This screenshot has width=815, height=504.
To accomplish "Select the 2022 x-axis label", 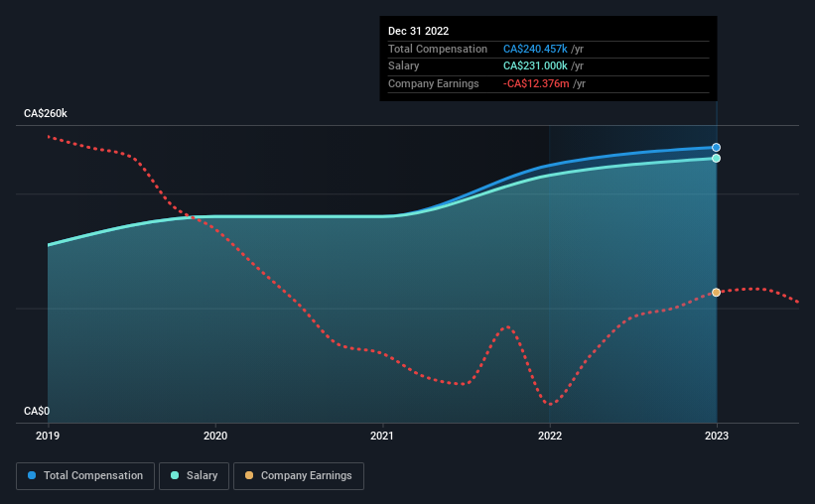I will pyautogui.click(x=550, y=436).
